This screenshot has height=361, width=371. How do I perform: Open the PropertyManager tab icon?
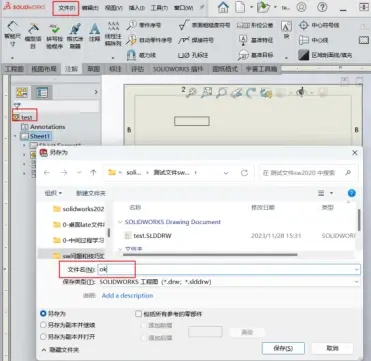(42, 92)
